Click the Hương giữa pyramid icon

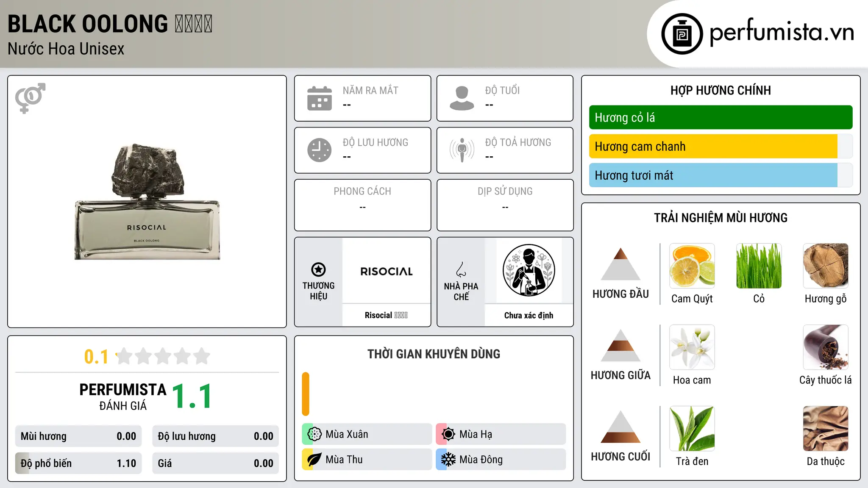click(621, 345)
